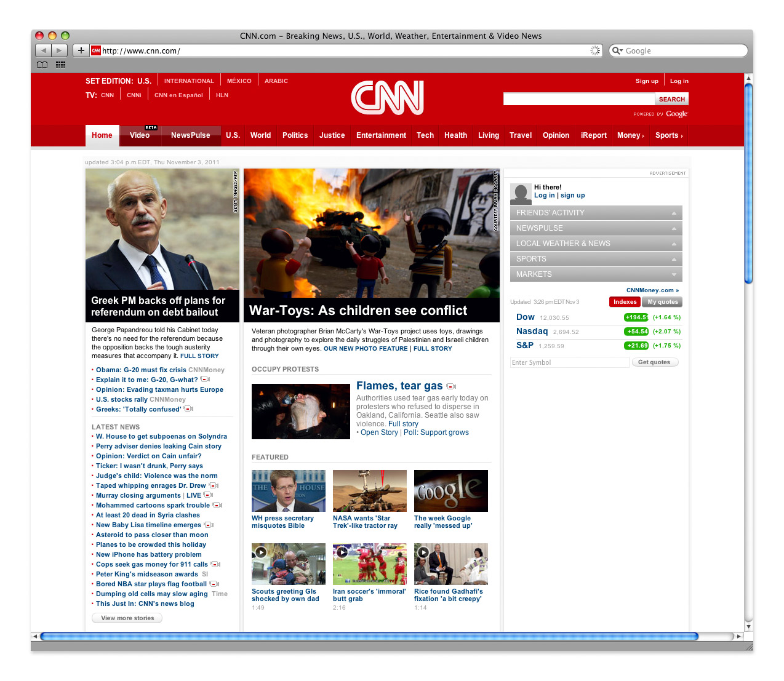Expand the Friends' Activity panel
The width and height of the screenshot is (784, 681).
(x=596, y=213)
